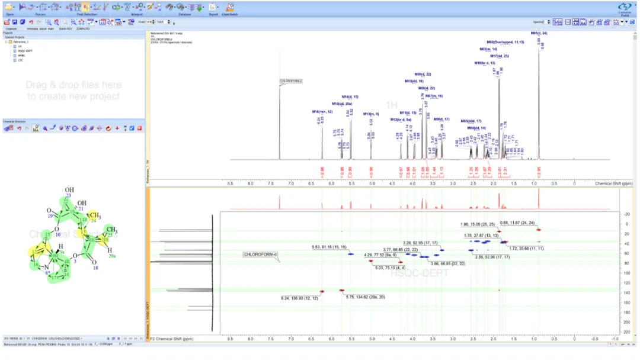
Task: Click the red X icon in Chemical Structure toolbar
Action: (140, 128)
